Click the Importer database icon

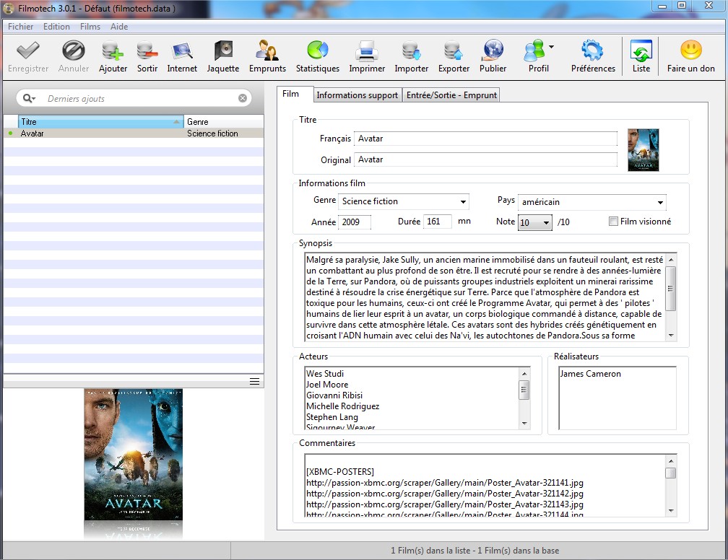point(412,51)
